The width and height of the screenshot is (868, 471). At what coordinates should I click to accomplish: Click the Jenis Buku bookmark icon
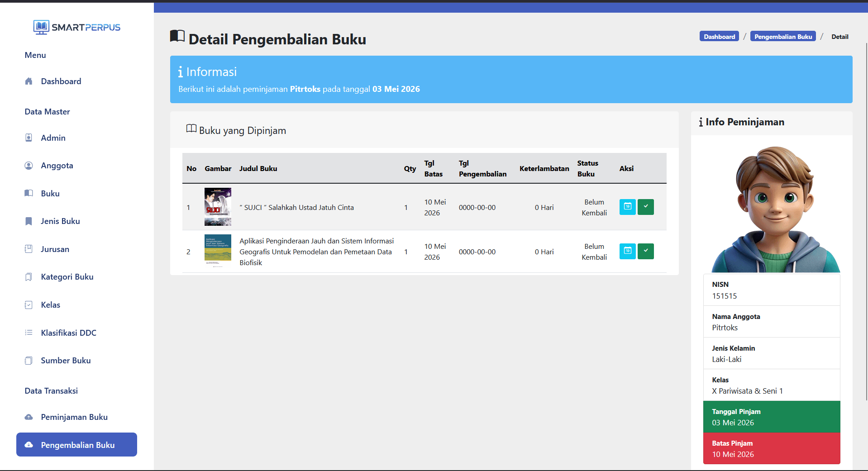click(x=29, y=221)
